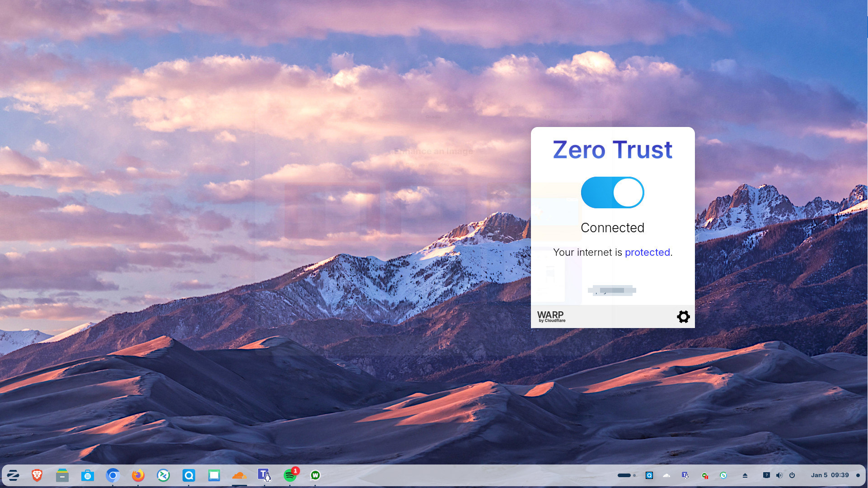Viewport: 868px width, 488px height.
Task: Open the Zorin start menu
Action: [x=13, y=475]
